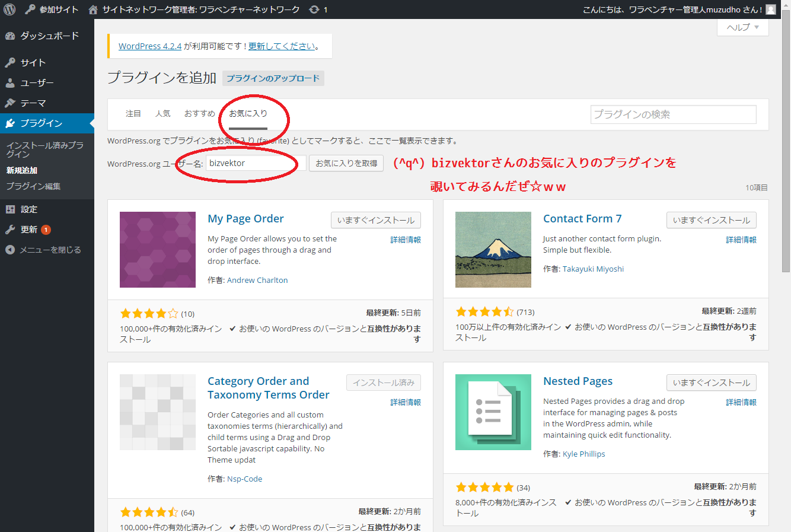
Task: Click the disabled インストール済み button
Action: 384,383
